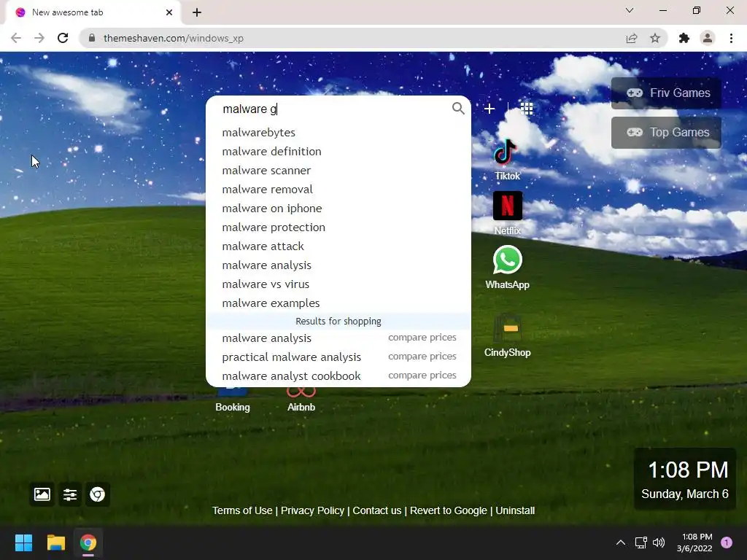Select suggestion malware scanner
This screenshot has width=747, height=560.
click(x=338, y=171)
